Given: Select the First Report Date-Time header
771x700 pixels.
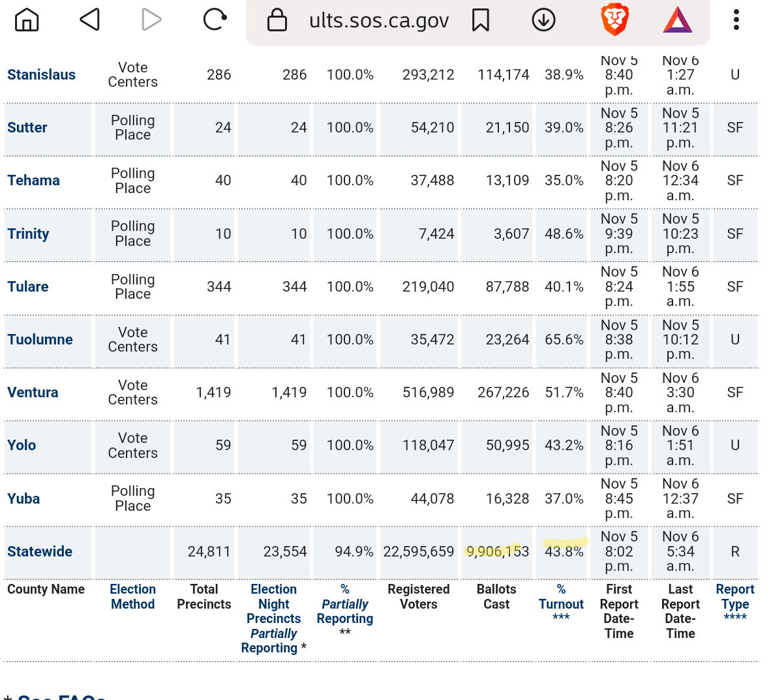Looking at the screenshot, I should click(619, 611).
